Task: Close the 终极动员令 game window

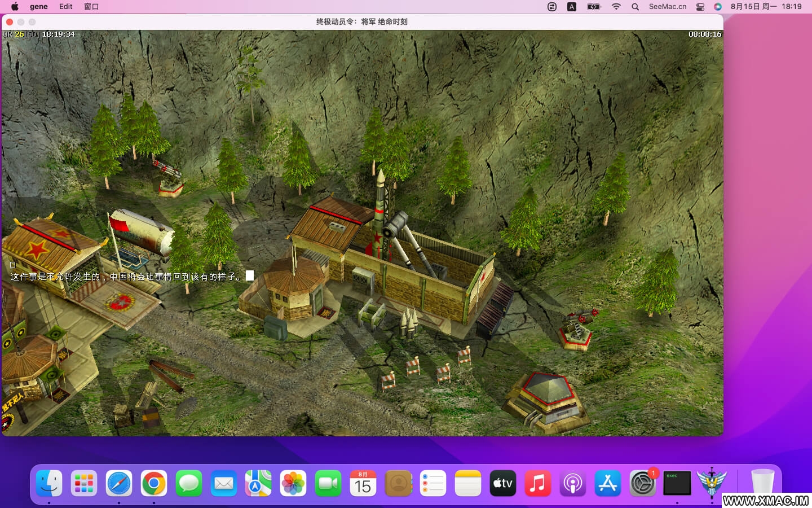Action: tap(10, 21)
